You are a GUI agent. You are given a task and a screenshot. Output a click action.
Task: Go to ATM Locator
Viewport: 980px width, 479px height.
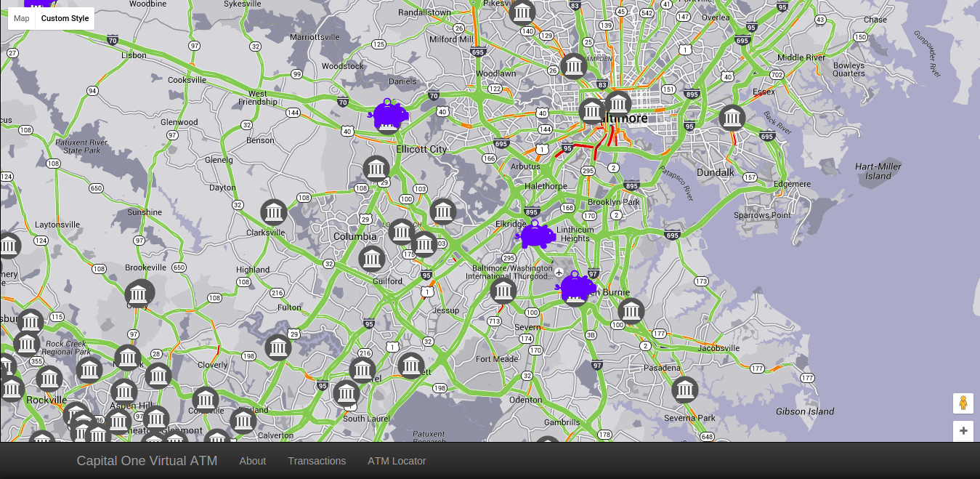[x=397, y=461]
